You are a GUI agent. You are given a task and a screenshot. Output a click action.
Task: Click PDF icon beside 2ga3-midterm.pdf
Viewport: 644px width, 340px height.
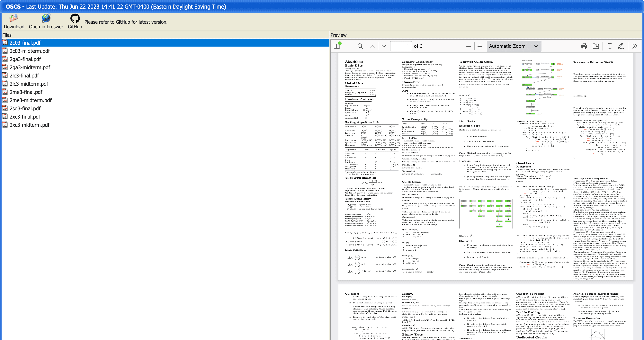tap(5, 67)
